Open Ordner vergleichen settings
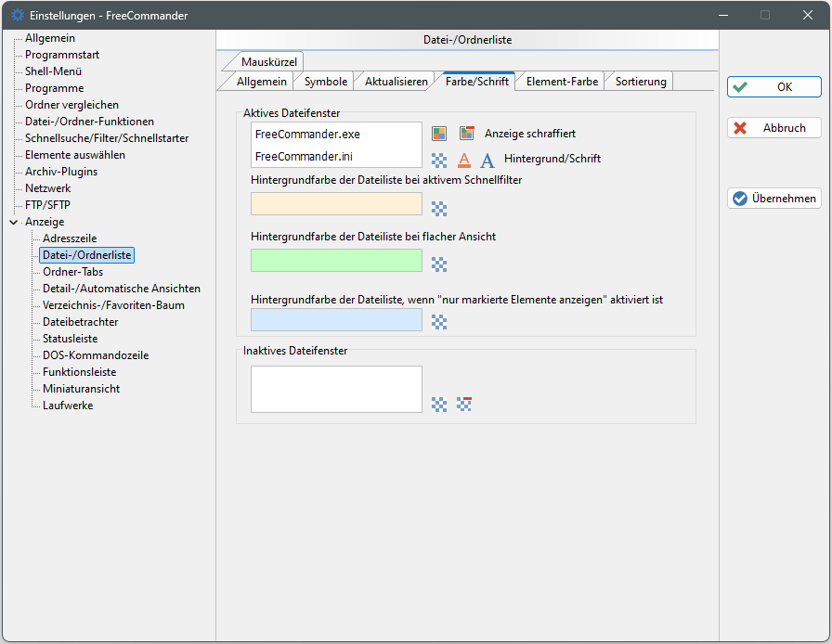832x644 pixels. [71, 105]
